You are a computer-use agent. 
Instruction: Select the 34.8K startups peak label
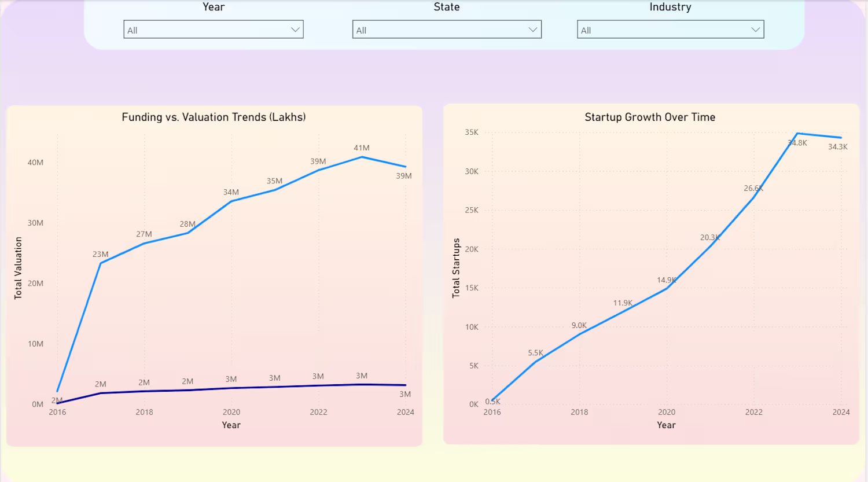pos(797,143)
